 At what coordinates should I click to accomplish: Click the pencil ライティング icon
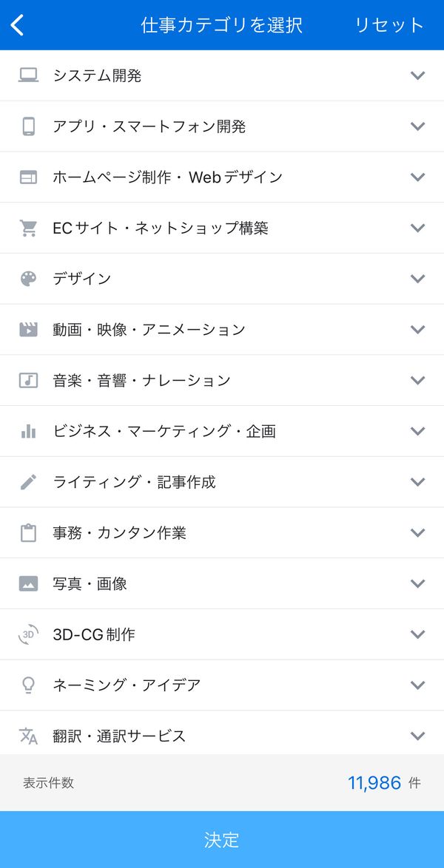pyautogui.click(x=28, y=482)
